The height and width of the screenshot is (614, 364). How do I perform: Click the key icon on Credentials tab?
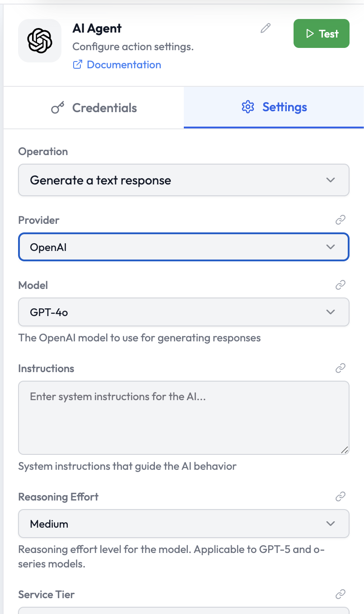point(57,108)
